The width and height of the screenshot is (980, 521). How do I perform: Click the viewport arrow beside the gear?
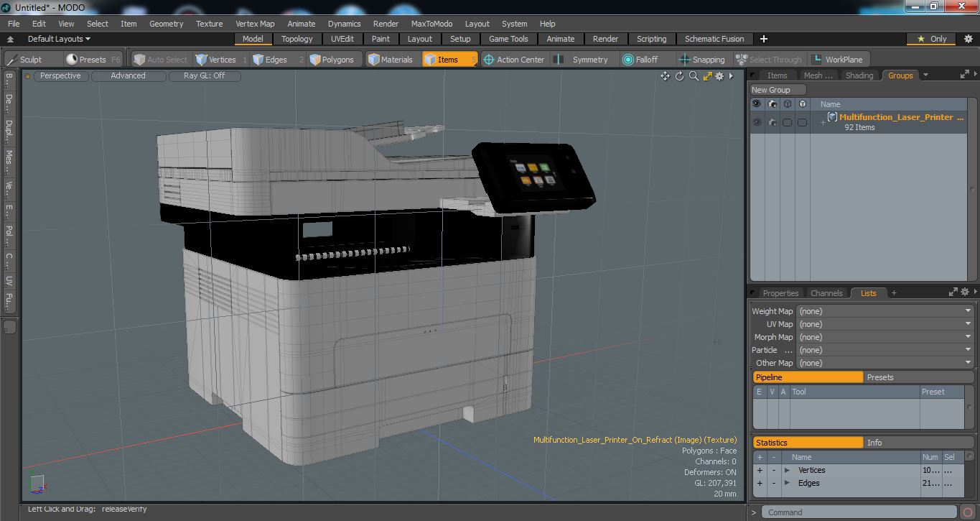click(x=732, y=76)
